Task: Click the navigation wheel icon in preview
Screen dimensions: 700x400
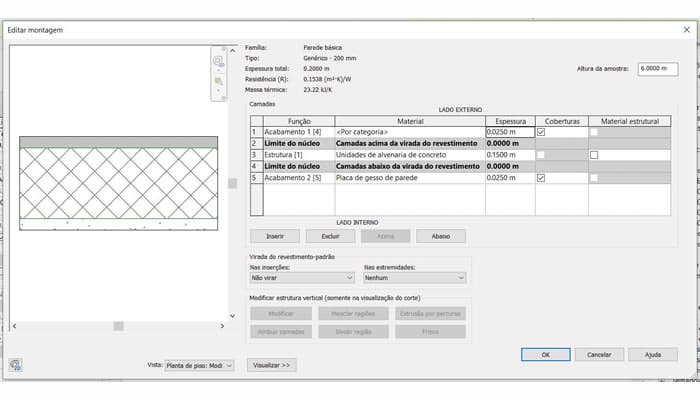Action: [x=218, y=61]
